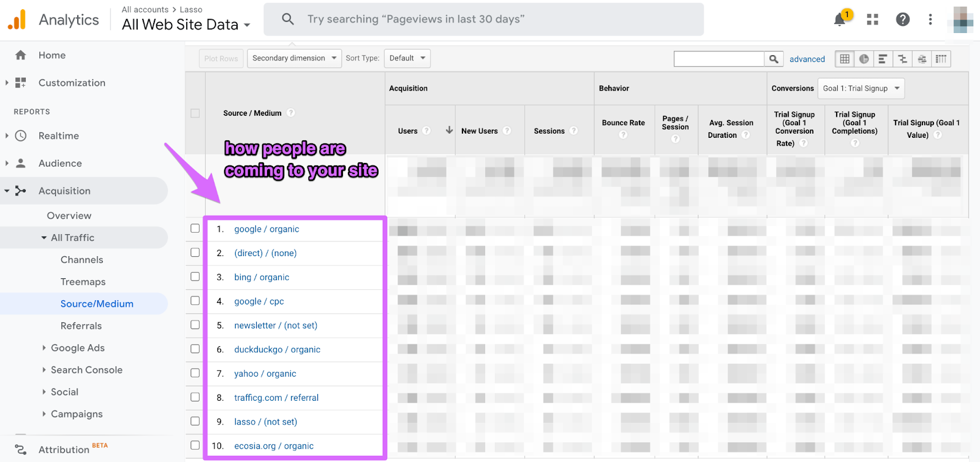Check the (direct) / (none) row

[195, 252]
